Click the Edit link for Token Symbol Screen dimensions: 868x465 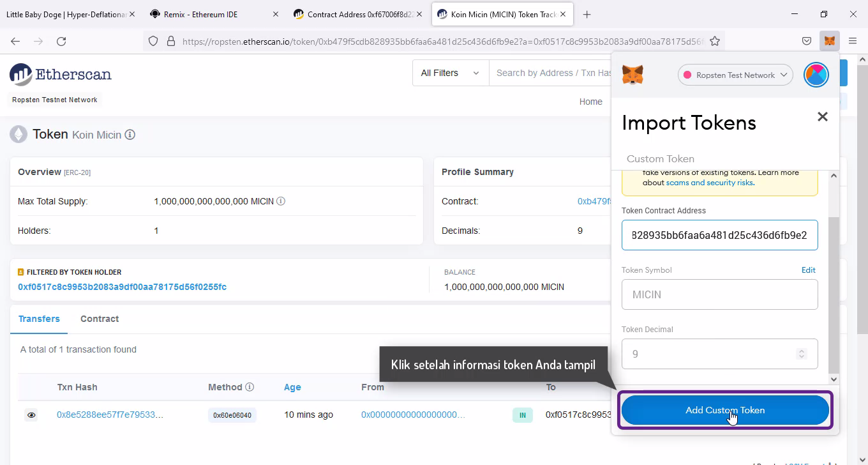pos(808,270)
